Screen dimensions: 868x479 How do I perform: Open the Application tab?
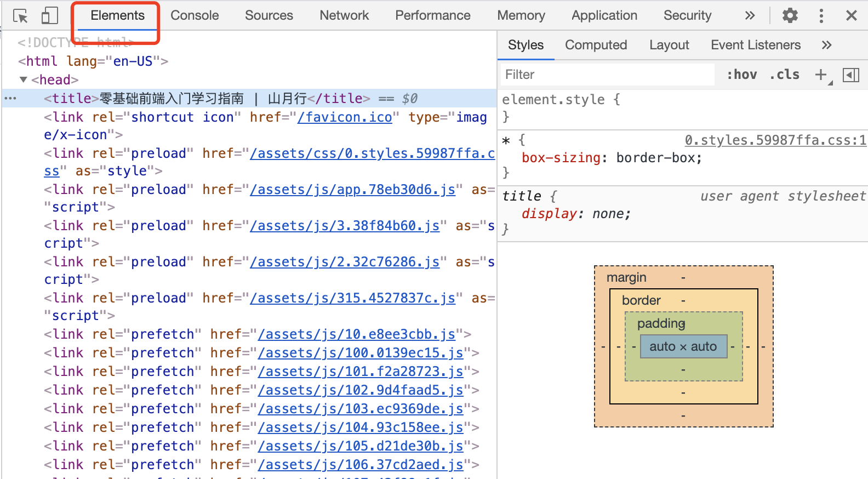[x=604, y=15]
